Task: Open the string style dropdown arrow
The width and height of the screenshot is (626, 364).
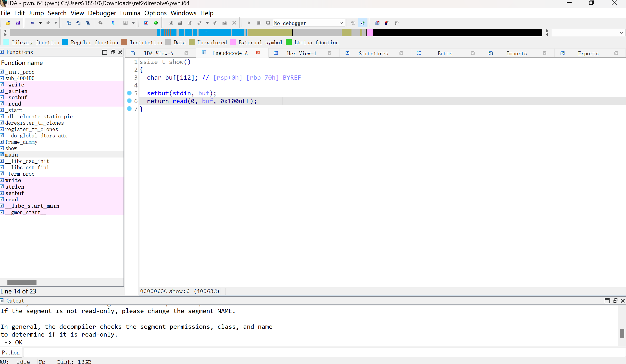Action: (x=207, y=23)
